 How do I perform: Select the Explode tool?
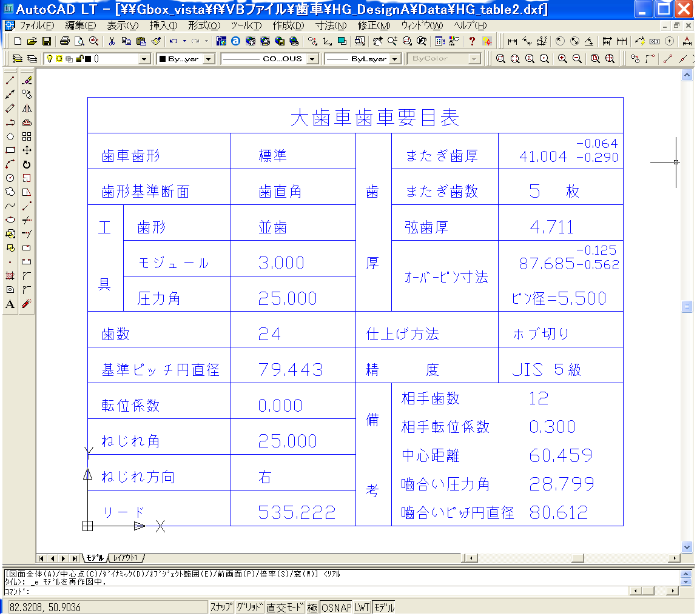pyautogui.click(x=27, y=303)
